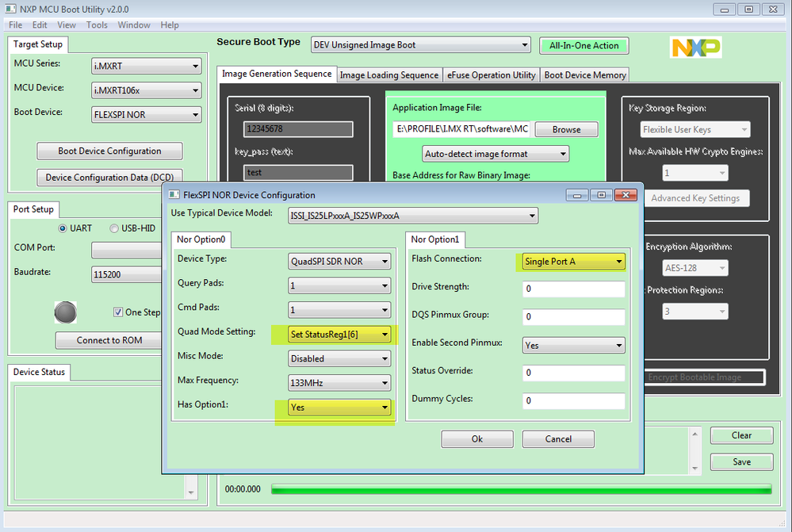Screen dimensions: 792x532
Task: Open the Misc Mode dropdown
Action: click(x=339, y=358)
